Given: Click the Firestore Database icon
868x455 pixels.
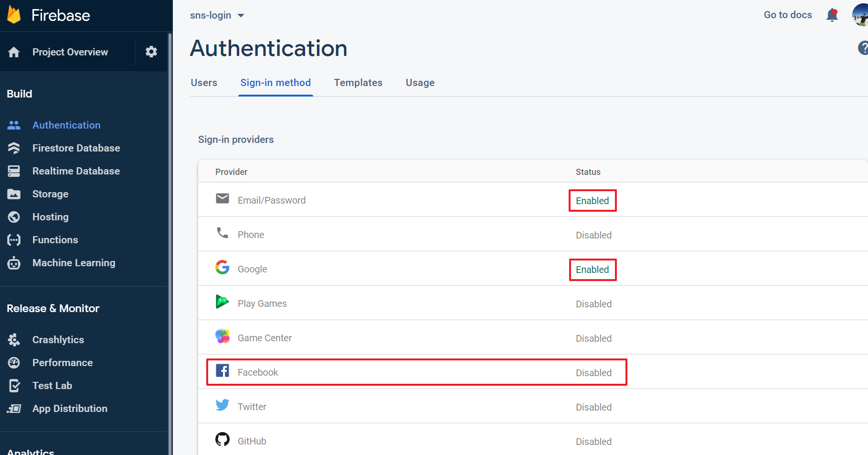Looking at the screenshot, I should pyautogui.click(x=14, y=148).
